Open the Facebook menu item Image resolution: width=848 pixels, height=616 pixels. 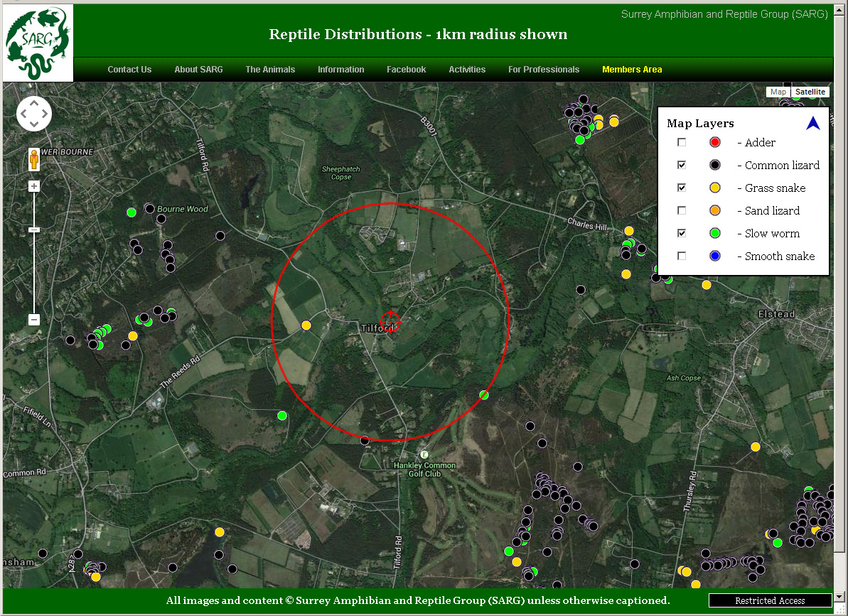tap(406, 69)
